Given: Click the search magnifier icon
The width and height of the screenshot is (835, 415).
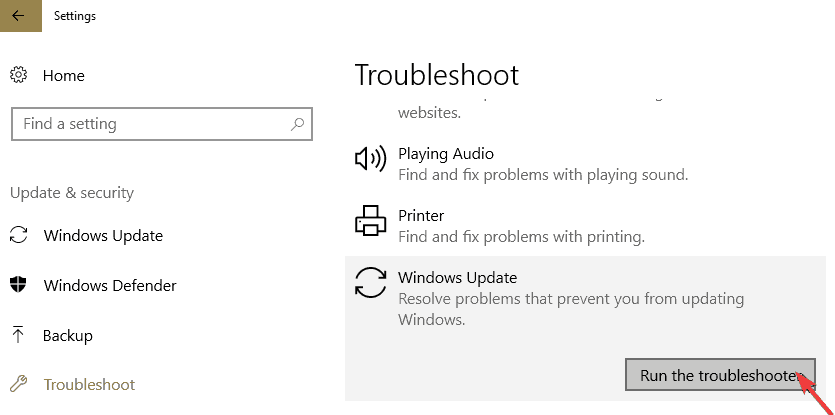Looking at the screenshot, I should 297,124.
